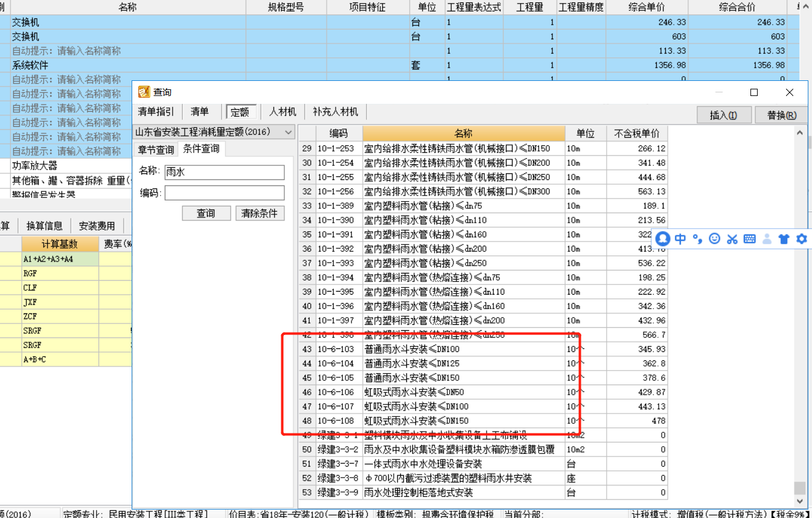Image resolution: width=812 pixels, height=518 pixels.
Task: Click the 名称 column header in results
Action: coord(464,133)
